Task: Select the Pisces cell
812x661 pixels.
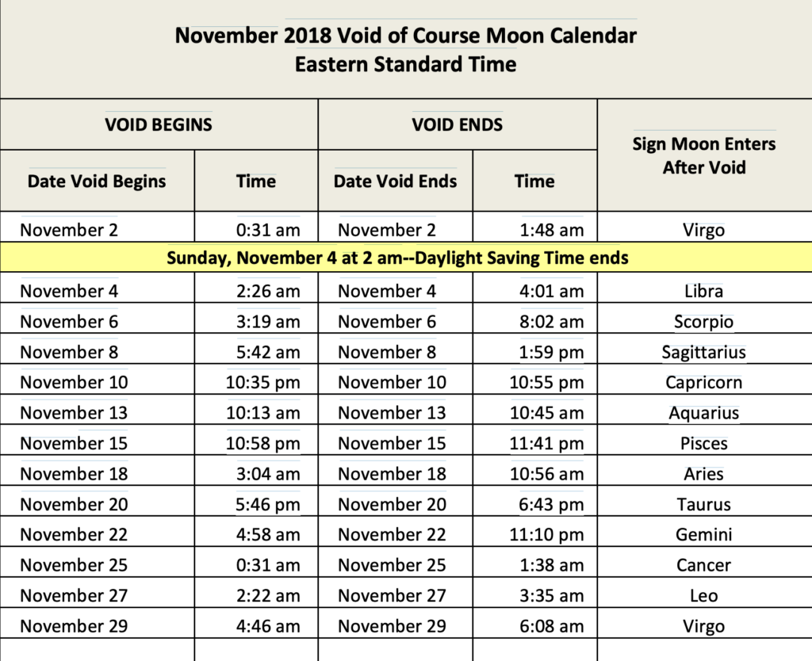Action: coord(704,443)
